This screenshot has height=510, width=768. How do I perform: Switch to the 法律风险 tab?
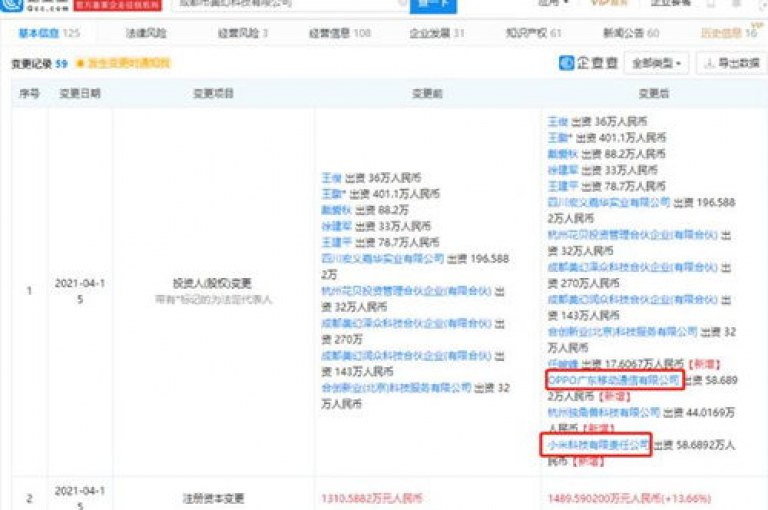coord(146,33)
